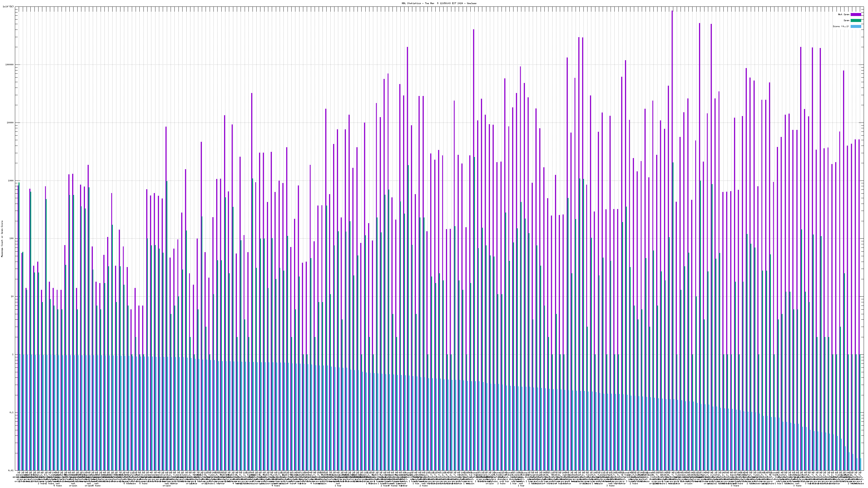Click the 10 y-axis tick label
Image resolution: width=868 pixels, height=488 pixels.
click(x=13, y=296)
